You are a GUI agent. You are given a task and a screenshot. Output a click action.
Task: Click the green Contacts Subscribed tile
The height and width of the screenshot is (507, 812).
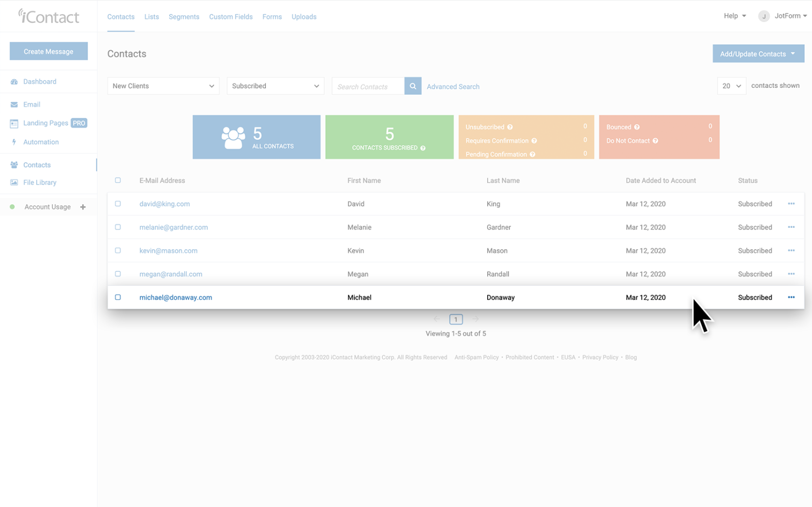(389, 137)
